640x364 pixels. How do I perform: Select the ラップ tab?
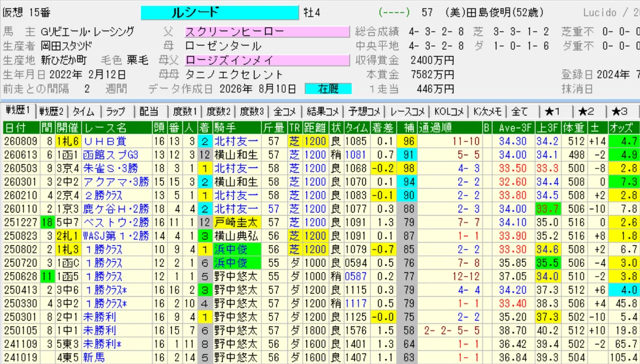117,111
